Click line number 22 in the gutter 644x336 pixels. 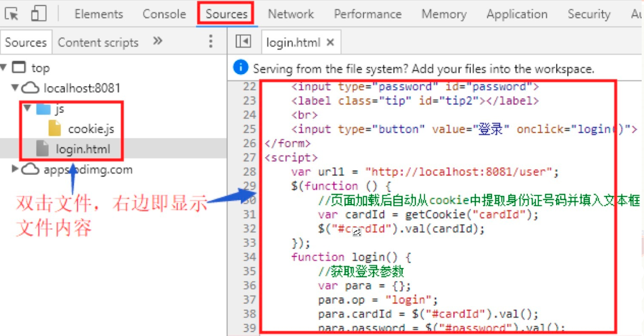pyautogui.click(x=249, y=87)
